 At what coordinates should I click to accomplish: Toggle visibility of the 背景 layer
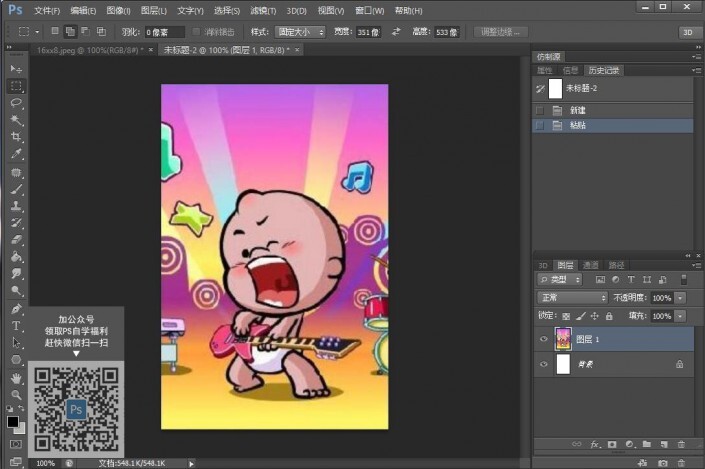(544, 365)
